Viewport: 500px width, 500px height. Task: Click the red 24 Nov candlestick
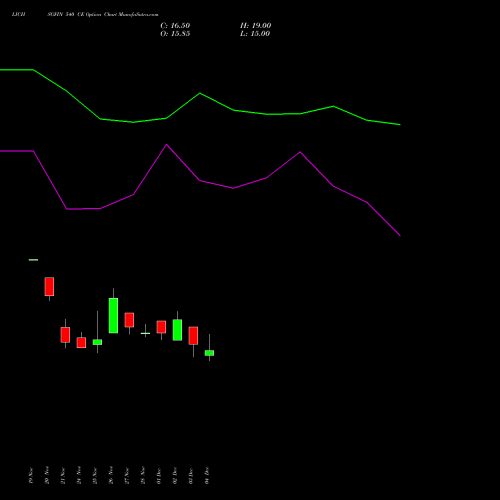(x=81, y=342)
